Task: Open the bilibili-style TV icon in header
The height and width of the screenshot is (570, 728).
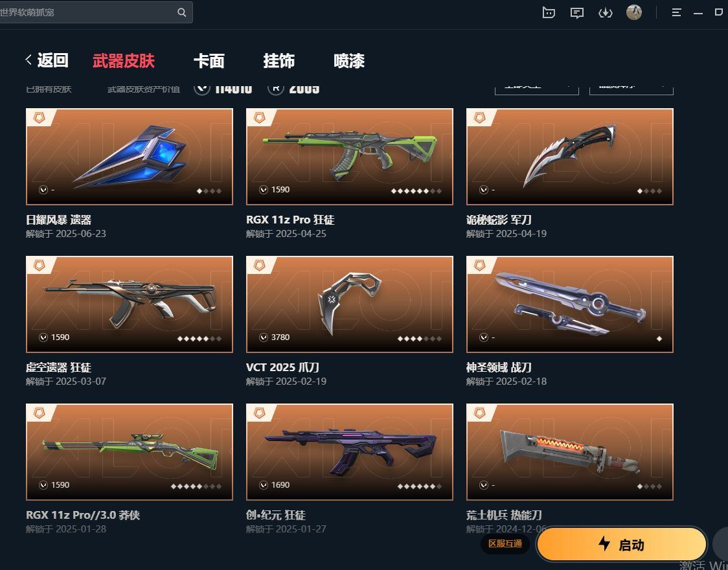Action: coord(549,12)
